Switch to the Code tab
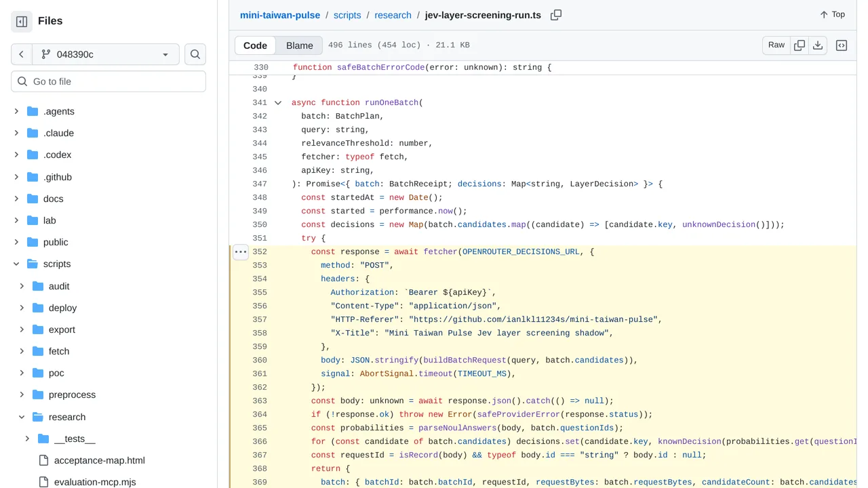 pyautogui.click(x=255, y=45)
